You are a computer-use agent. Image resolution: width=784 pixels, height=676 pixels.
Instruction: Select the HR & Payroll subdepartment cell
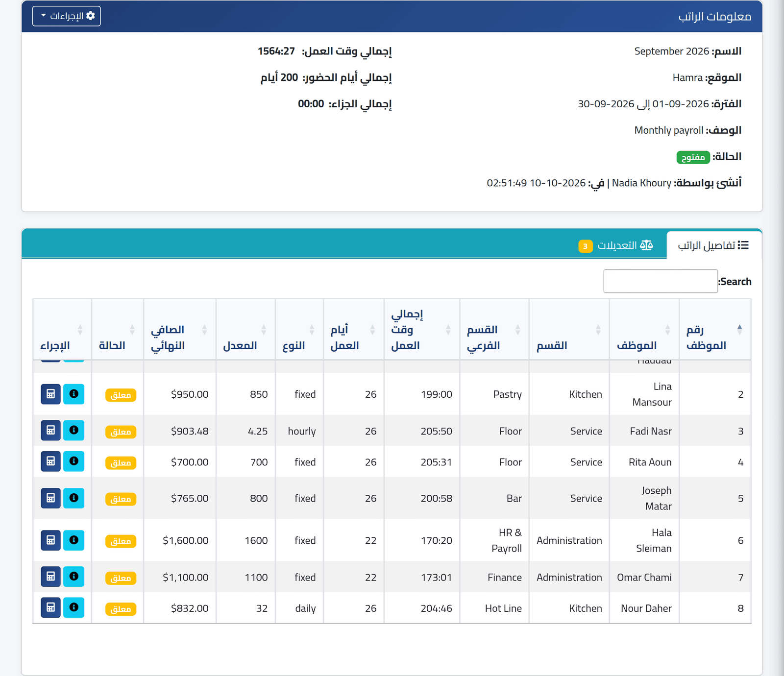[494, 540]
